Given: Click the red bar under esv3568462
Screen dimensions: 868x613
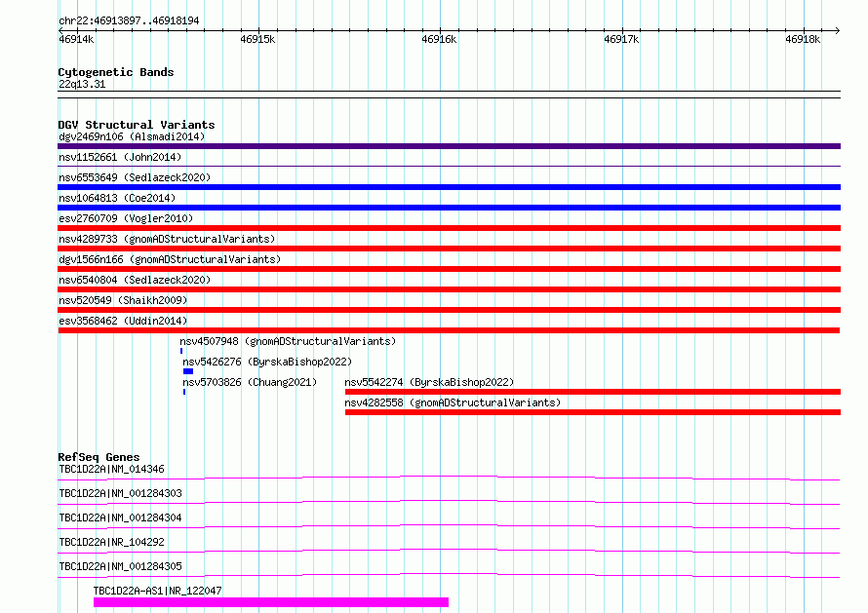Looking at the screenshot, I should point(449,330).
